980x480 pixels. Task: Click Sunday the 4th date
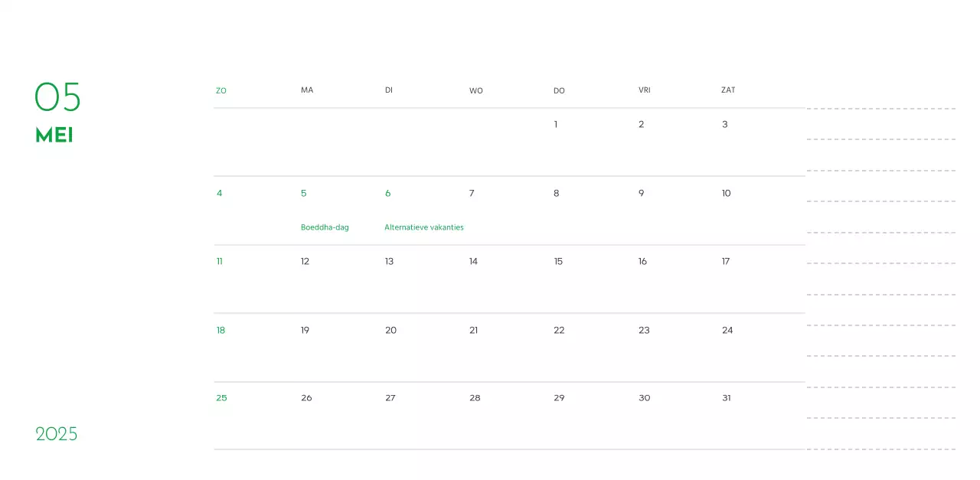pyautogui.click(x=219, y=193)
